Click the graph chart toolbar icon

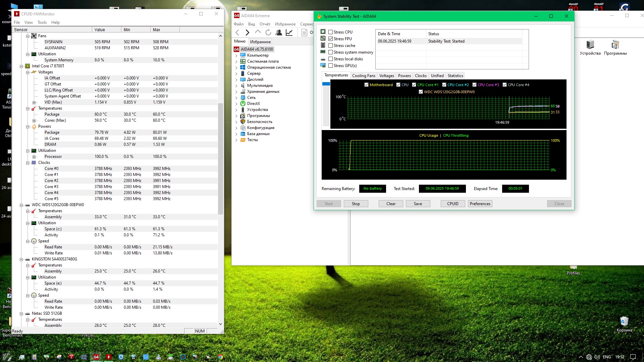289,33
